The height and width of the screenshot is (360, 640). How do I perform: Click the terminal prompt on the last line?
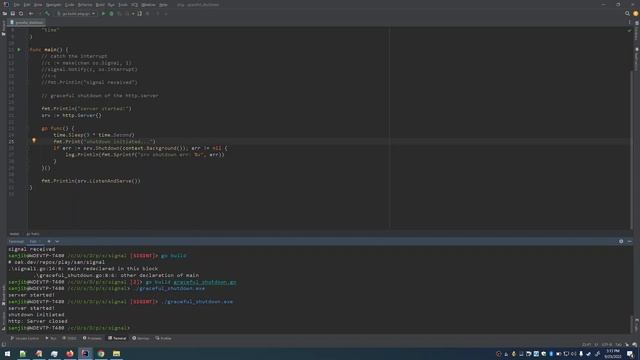click(69, 328)
